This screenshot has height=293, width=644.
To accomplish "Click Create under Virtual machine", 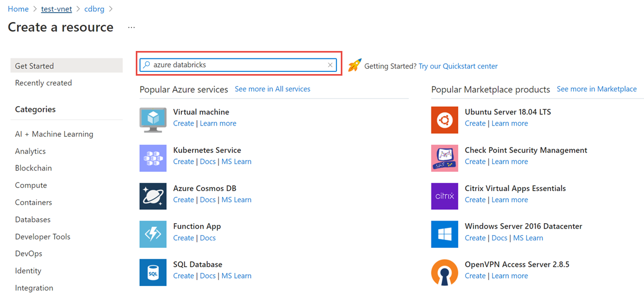I will click(184, 123).
